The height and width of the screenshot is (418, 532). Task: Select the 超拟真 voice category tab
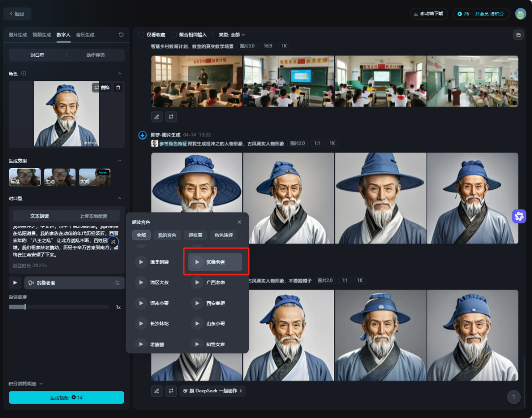click(x=194, y=235)
